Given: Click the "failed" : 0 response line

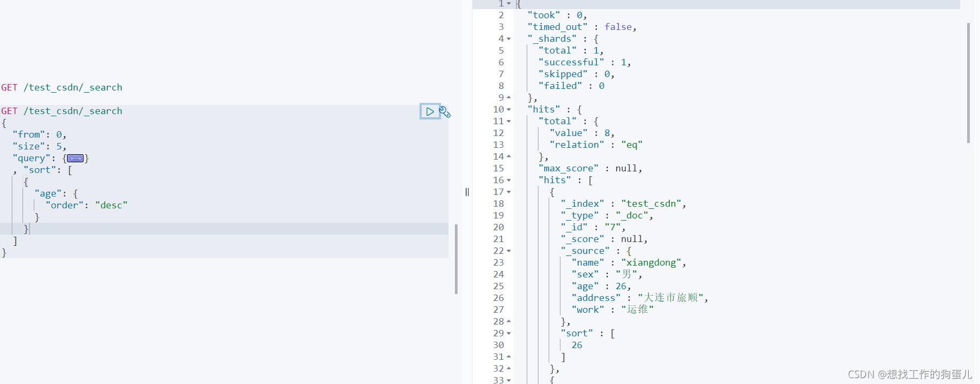Looking at the screenshot, I should [571, 86].
